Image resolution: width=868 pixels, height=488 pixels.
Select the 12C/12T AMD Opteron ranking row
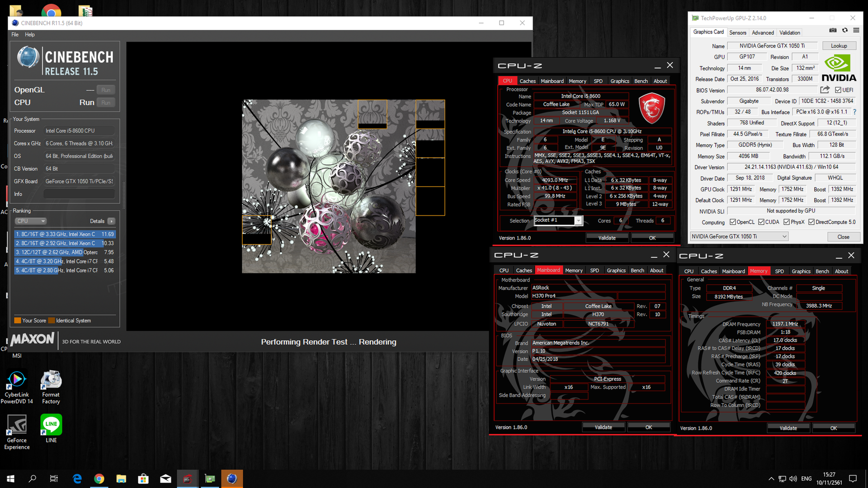[65, 252]
